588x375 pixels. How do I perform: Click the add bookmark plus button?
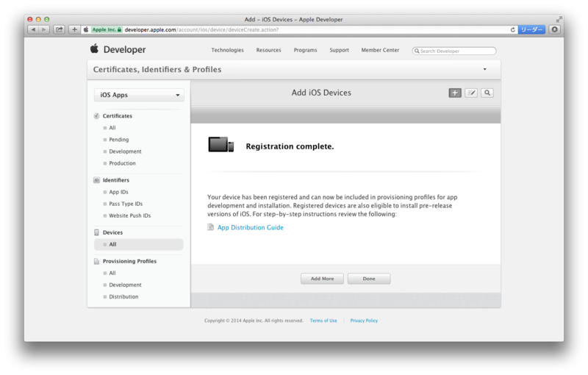pyautogui.click(x=74, y=29)
